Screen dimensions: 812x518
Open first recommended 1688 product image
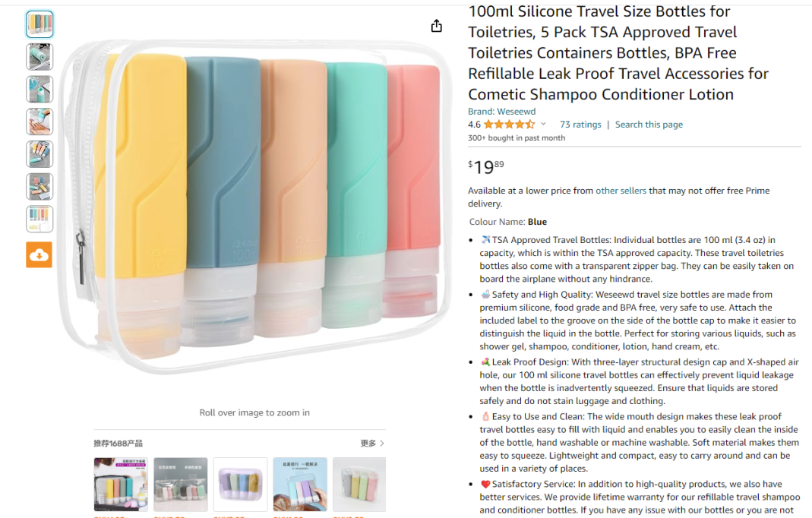121,485
